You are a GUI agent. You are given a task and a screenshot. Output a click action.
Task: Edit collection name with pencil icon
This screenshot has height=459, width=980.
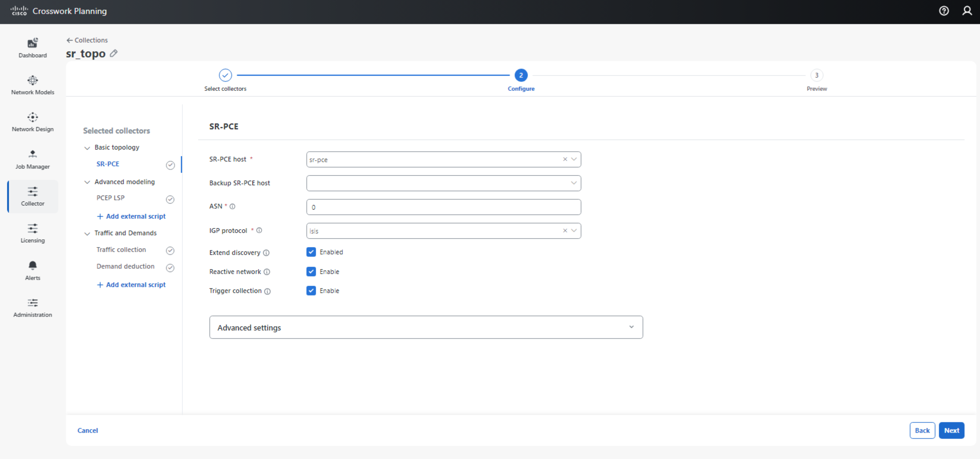pyautogui.click(x=113, y=53)
